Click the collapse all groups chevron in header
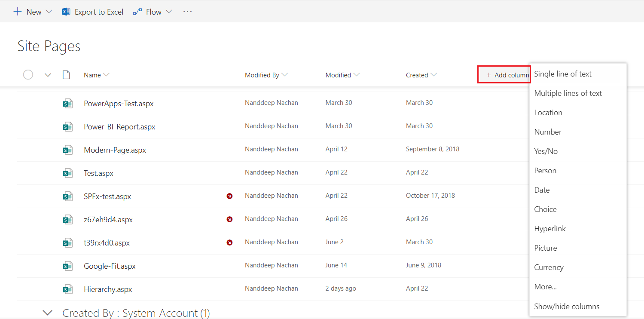This screenshot has width=644, height=319. coord(48,75)
